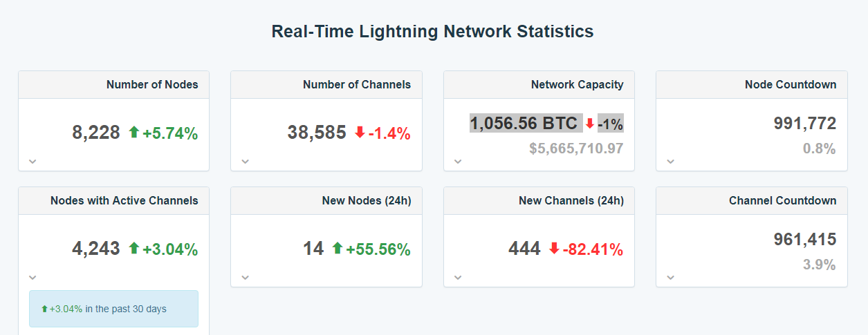868x335 pixels.
Task: Expand the Number of Nodes card chevron
Action: [33, 162]
